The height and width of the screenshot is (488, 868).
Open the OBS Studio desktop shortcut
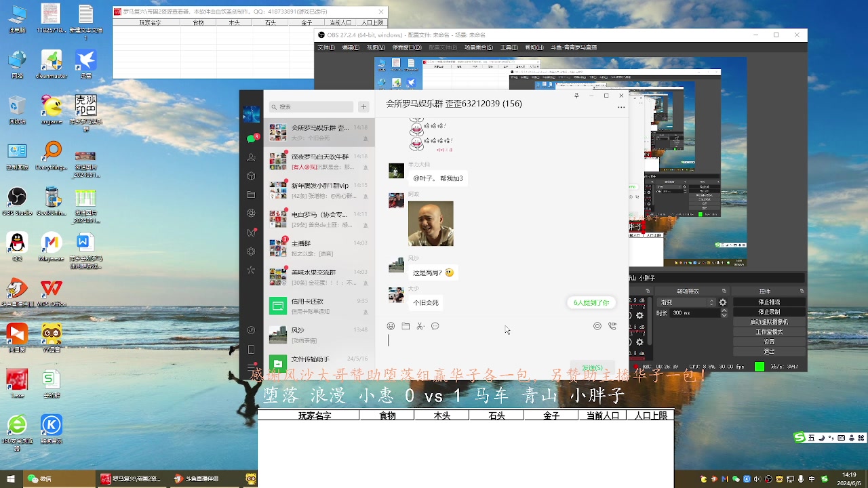17,201
